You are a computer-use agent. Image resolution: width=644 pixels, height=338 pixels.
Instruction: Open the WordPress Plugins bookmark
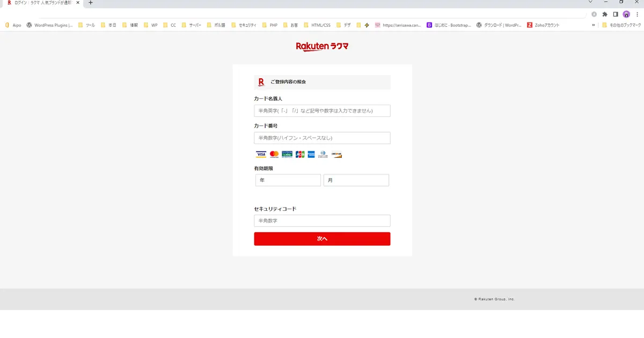point(49,25)
